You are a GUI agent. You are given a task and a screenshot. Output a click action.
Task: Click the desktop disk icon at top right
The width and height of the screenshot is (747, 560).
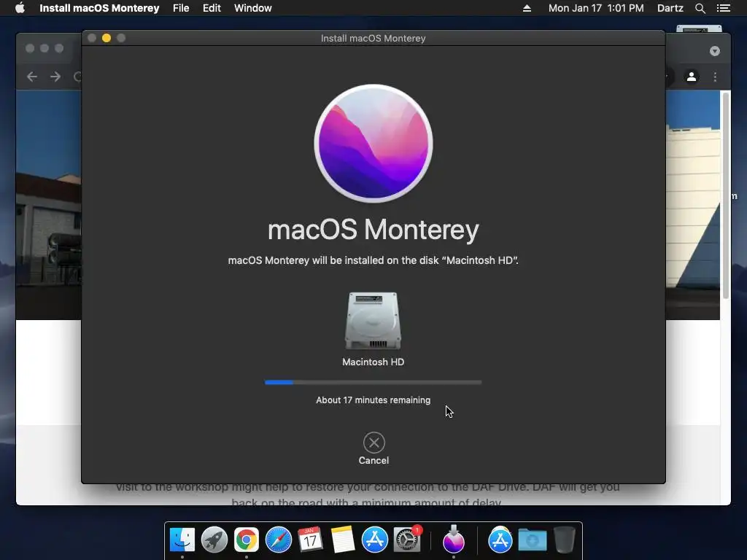[x=699, y=28]
